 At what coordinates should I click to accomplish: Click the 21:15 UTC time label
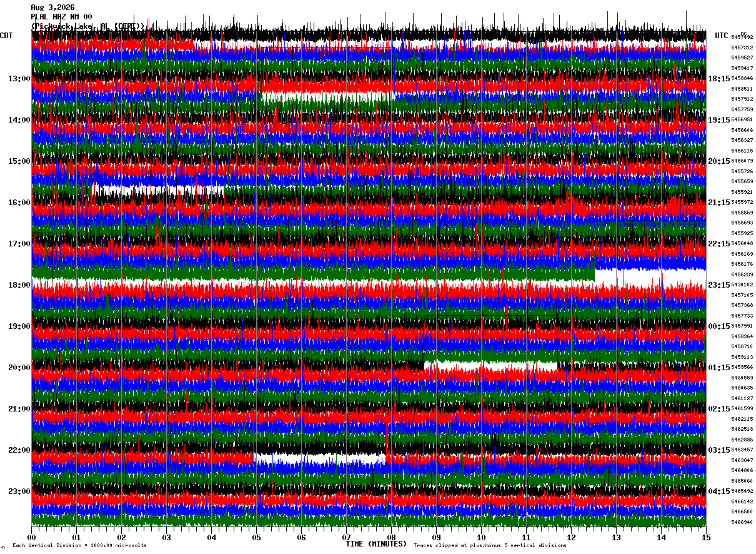[x=719, y=203]
